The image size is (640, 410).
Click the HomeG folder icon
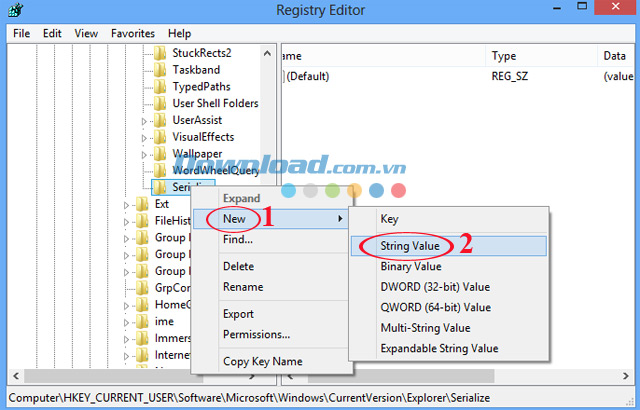coord(142,305)
